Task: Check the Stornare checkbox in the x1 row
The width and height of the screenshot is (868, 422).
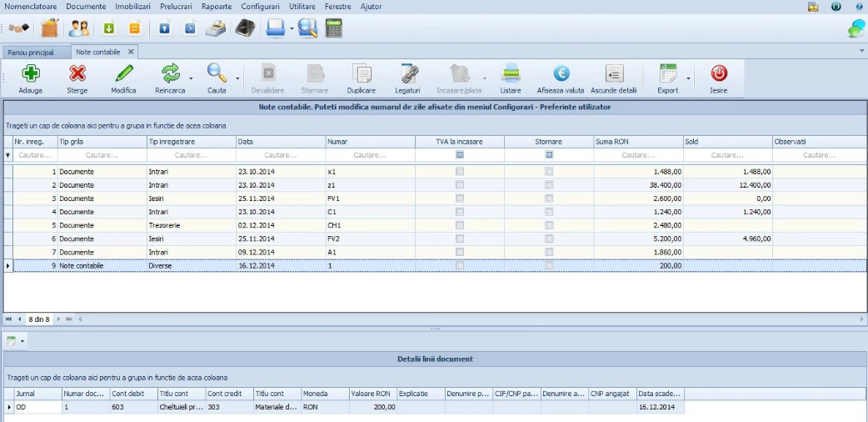Action: tap(549, 172)
